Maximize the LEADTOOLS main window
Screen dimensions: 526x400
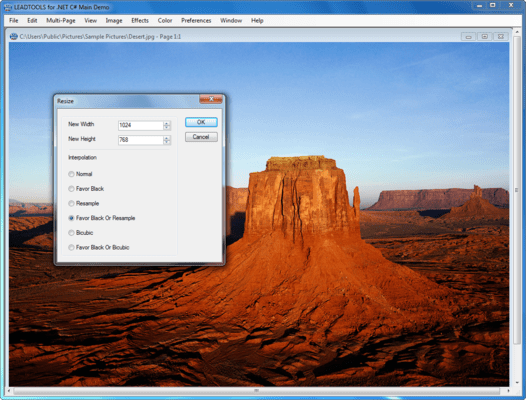point(493,6)
